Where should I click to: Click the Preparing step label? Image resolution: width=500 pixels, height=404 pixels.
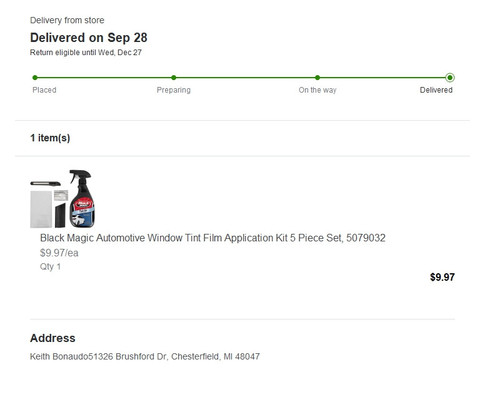[174, 90]
